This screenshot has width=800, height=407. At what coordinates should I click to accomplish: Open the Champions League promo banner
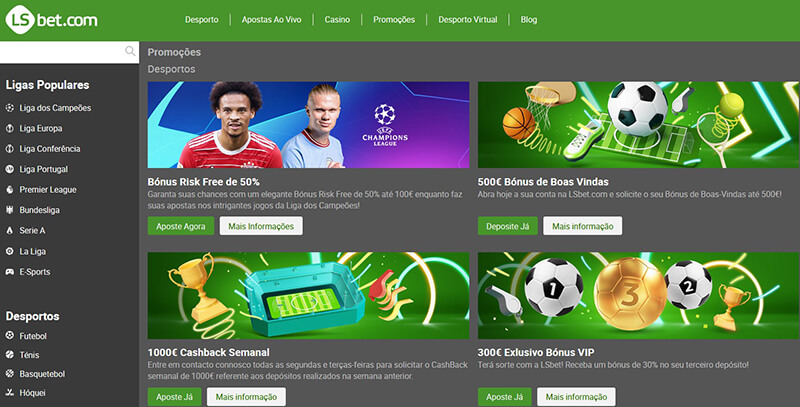pos(308,124)
